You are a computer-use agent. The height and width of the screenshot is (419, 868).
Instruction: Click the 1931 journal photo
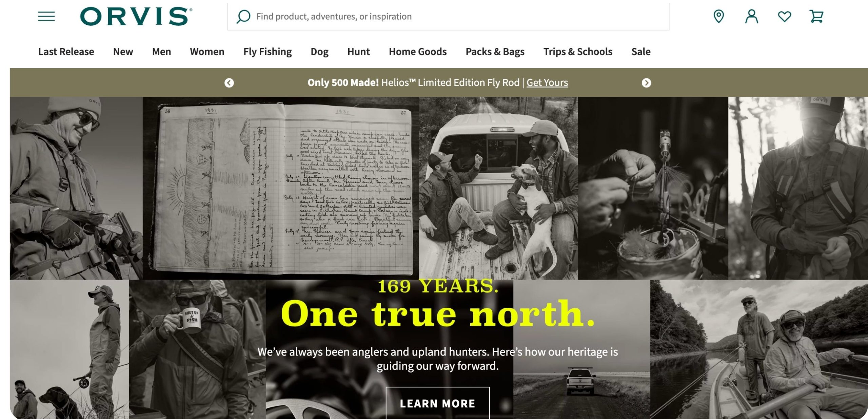(281, 188)
